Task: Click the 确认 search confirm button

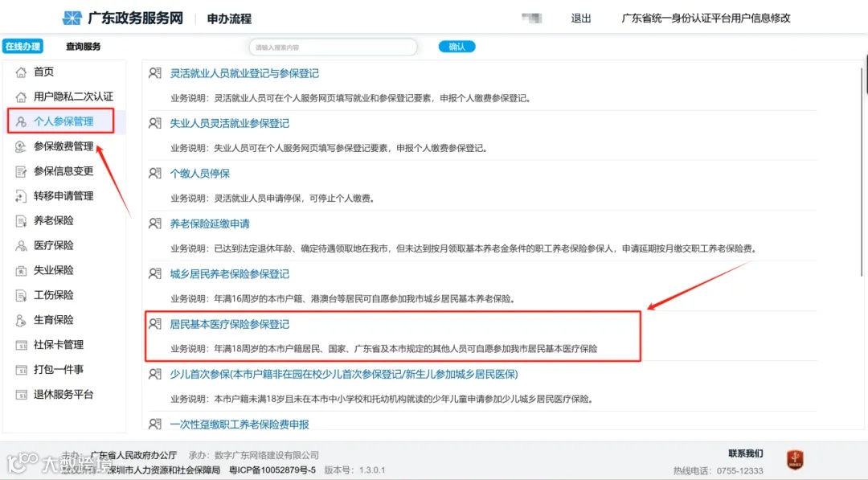Action: tap(457, 47)
